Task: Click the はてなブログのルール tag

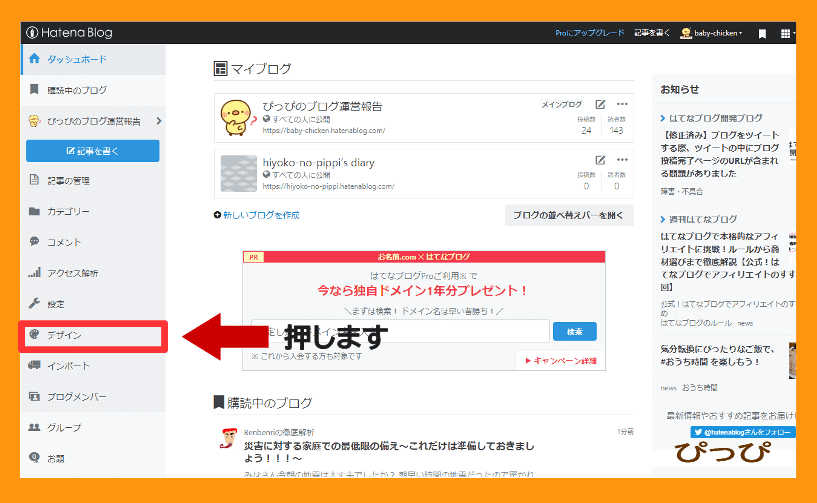Action: 696,323
